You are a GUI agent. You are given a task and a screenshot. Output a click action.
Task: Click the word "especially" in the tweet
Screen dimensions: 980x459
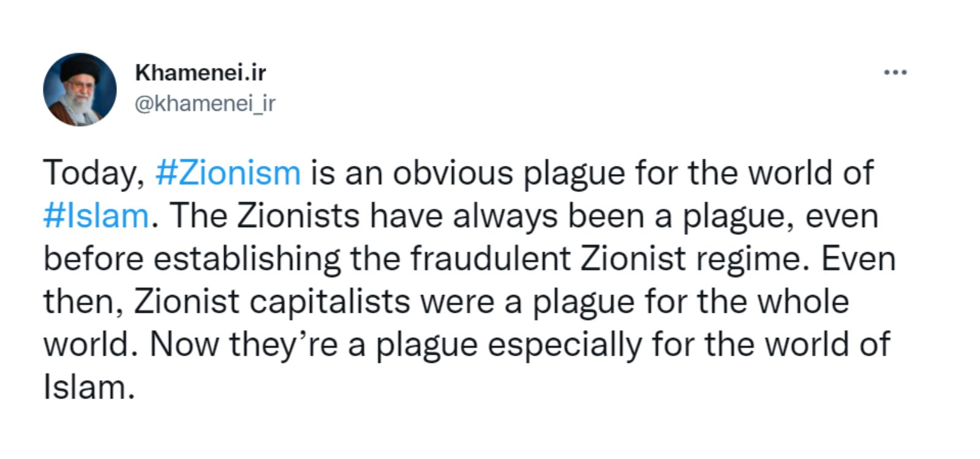(564, 345)
